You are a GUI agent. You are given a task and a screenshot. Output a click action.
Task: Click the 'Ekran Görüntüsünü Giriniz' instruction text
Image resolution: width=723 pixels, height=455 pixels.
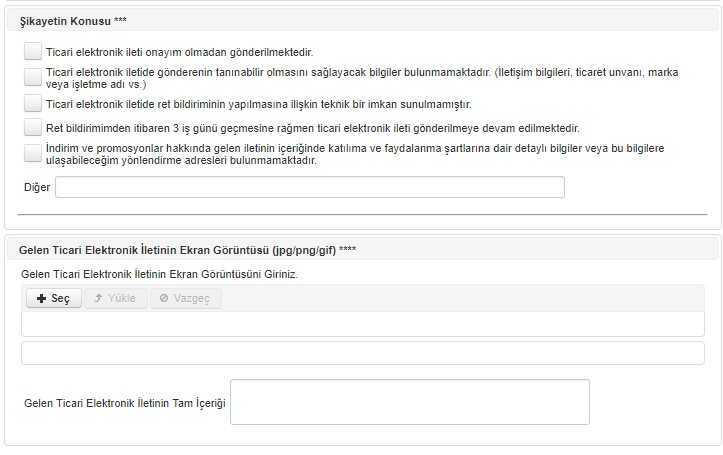coord(160,274)
